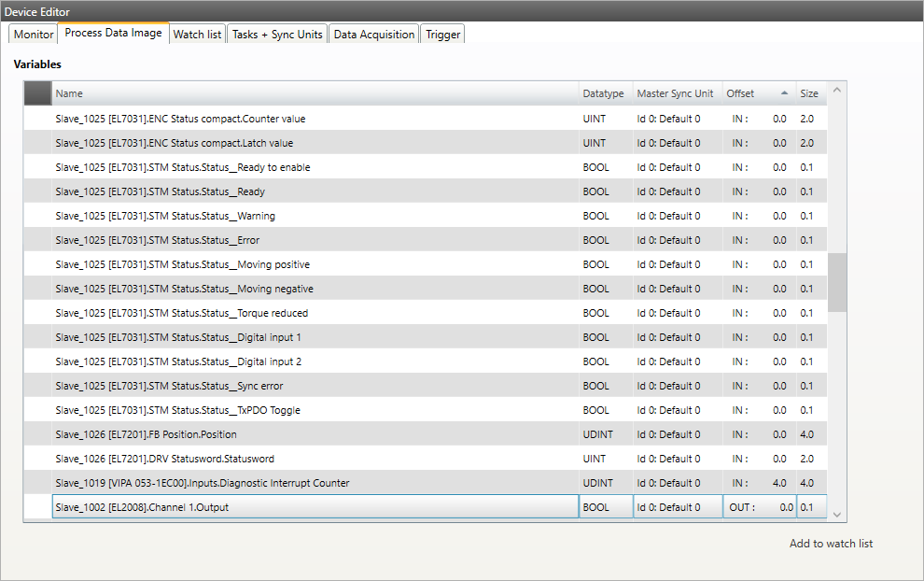The width and height of the screenshot is (924, 581).
Task: Select the STM Status.Status__Error variable row
Action: 280,240
